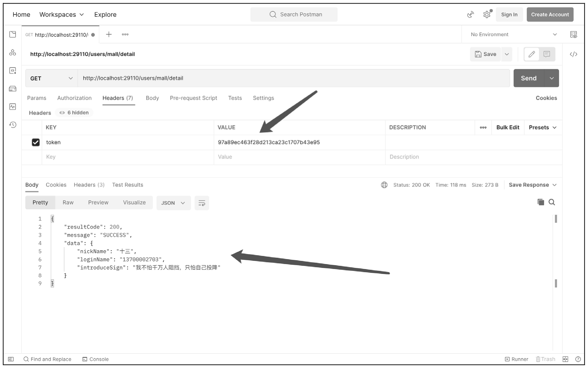Select response Headers (3) tab

point(89,185)
